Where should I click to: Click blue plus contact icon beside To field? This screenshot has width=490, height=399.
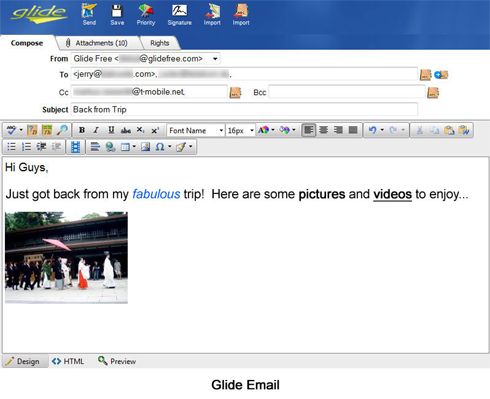pos(441,75)
